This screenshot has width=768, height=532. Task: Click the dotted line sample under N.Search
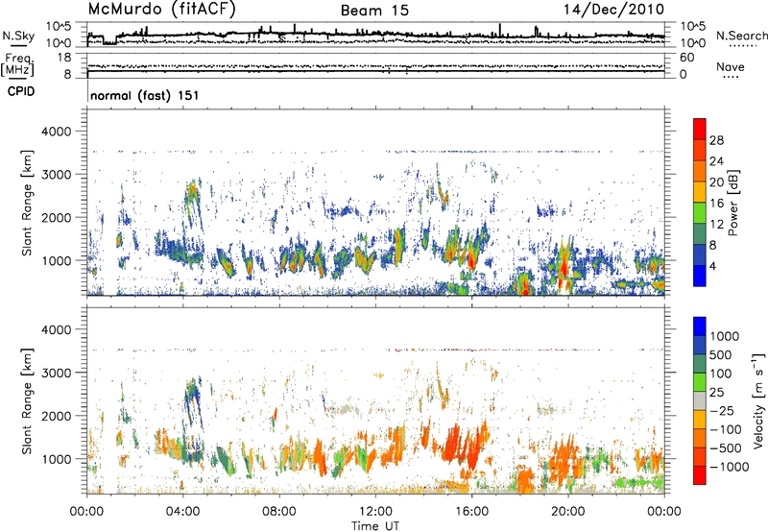[x=742, y=46]
